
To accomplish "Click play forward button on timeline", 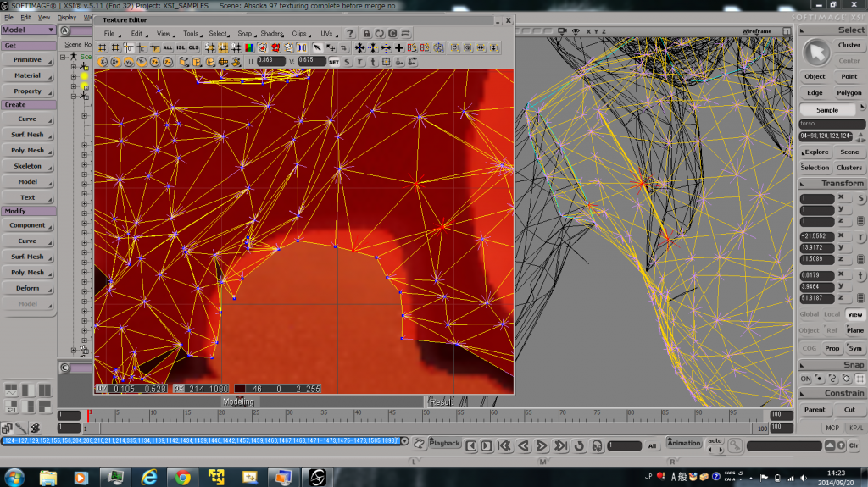I will (x=542, y=445).
